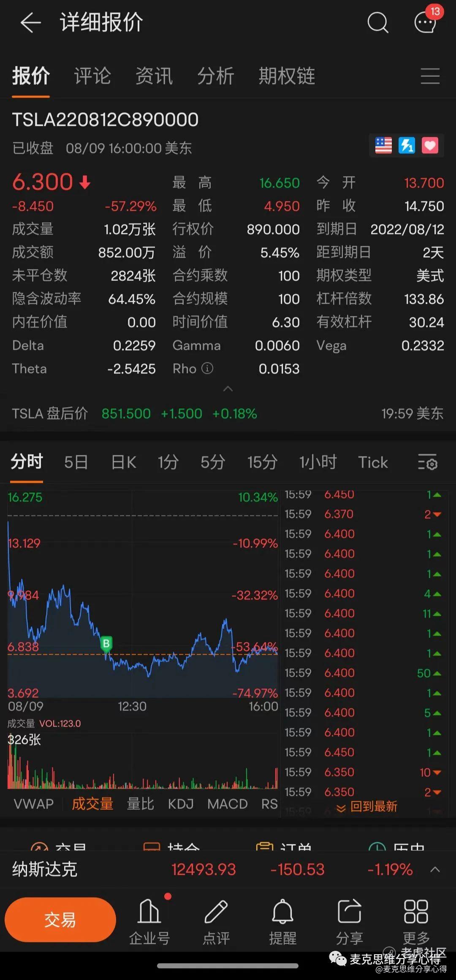This screenshot has height=980, width=456.
Task: Tap the green B buy marker on chart
Action: point(106,643)
